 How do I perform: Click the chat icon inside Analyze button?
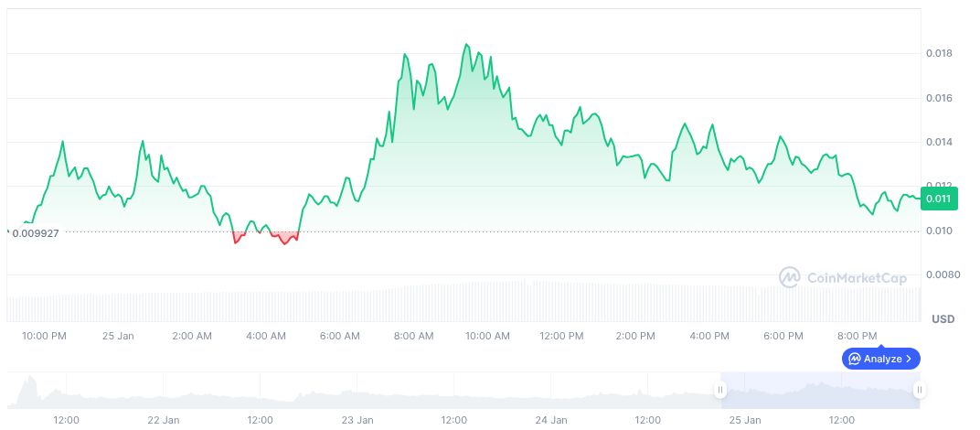(855, 359)
